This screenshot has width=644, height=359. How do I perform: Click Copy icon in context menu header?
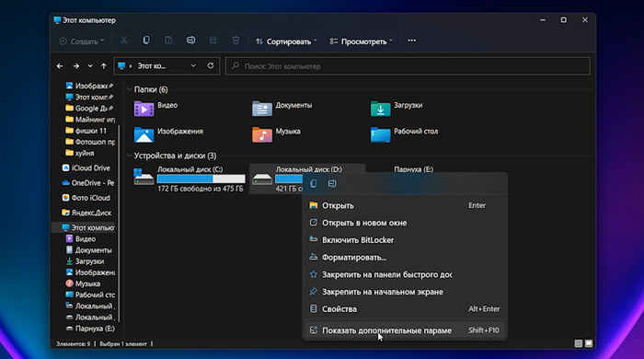314,183
